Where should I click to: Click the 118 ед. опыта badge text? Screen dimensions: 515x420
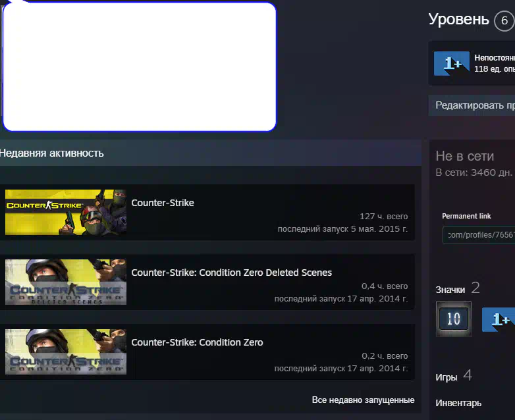pos(495,69)
